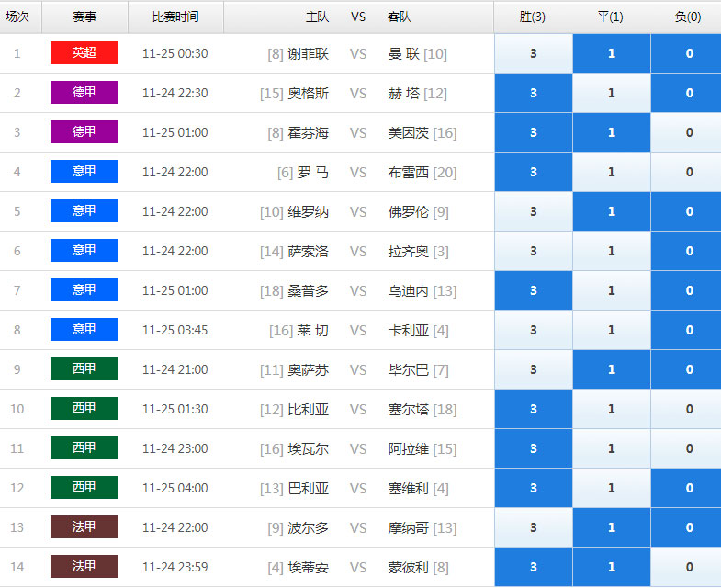
Task: Click the 意甲 league tag for 罗马 match
Action: click(84, 172)
